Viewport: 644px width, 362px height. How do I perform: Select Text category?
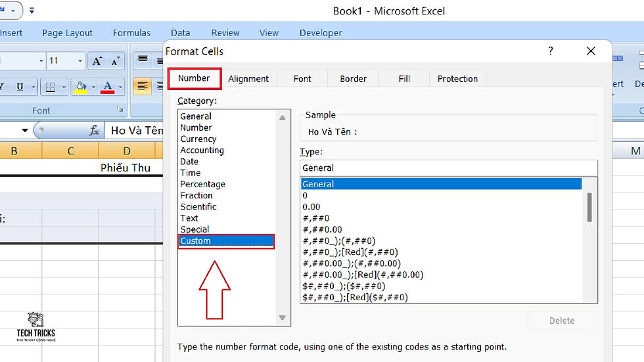[189, 218]
